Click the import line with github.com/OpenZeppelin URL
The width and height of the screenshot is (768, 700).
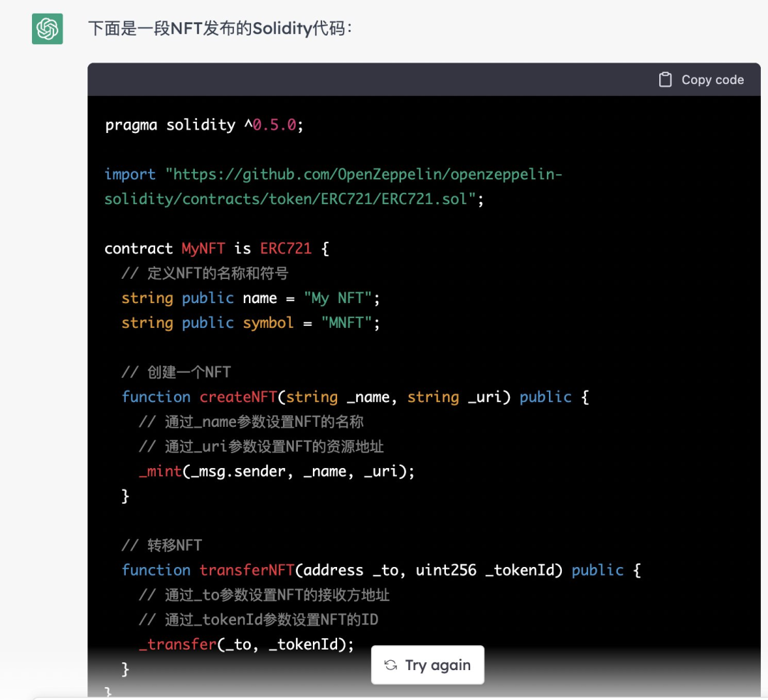[x=334, y=174]
